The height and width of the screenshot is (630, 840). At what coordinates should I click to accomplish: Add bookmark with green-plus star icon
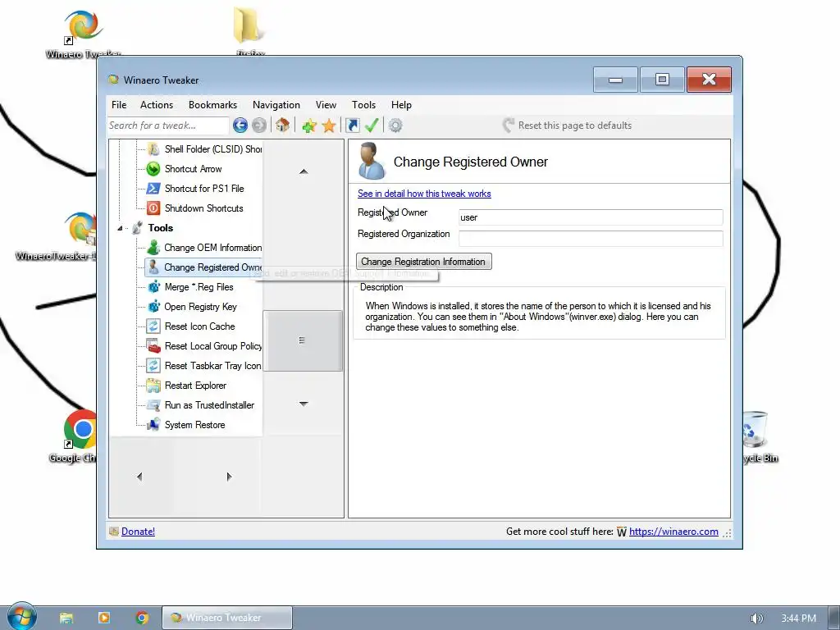(309, 126)
